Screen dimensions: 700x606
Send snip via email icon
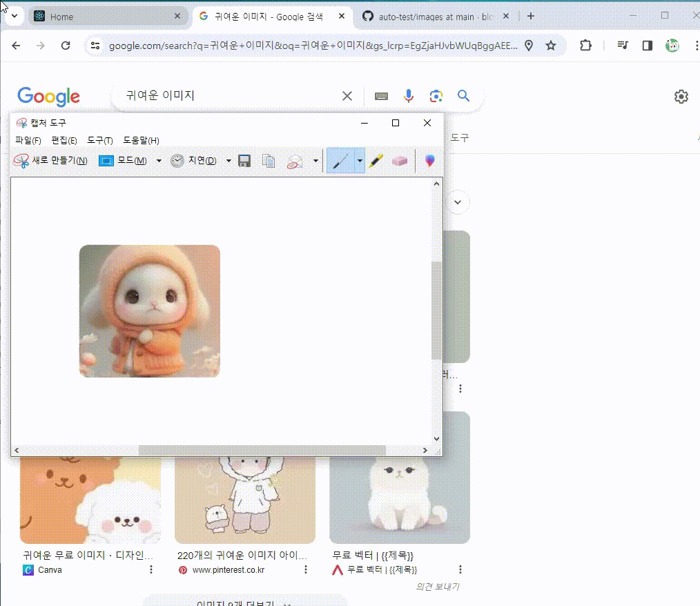(x=295, y=162)
